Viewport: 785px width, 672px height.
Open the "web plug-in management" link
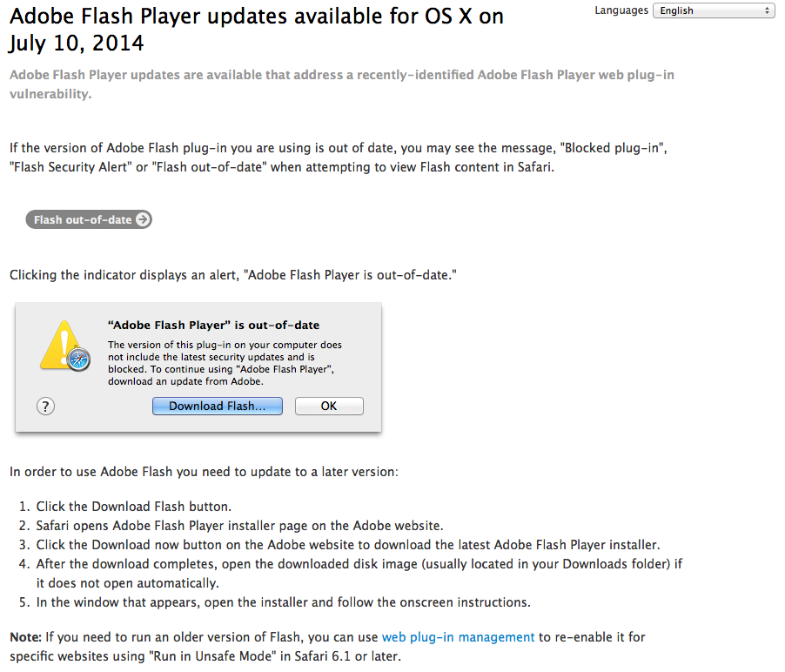(x=458, y=637)
